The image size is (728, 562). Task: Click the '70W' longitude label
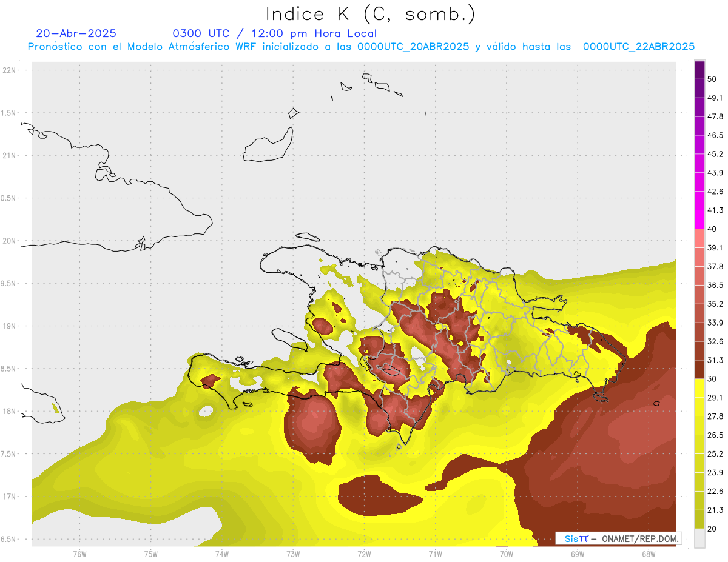pyautogui.click(x=506, y=554)
